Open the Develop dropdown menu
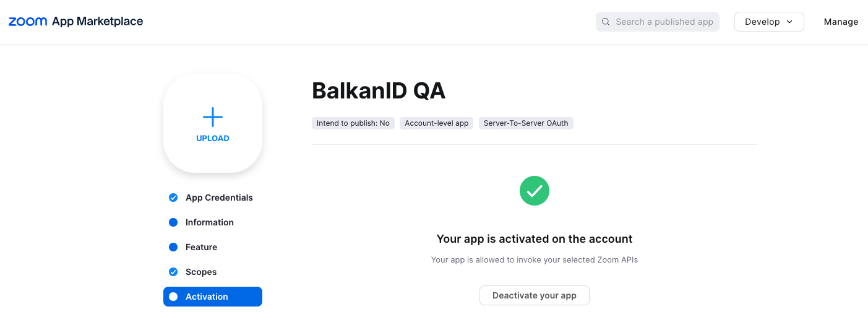This screenshot has width=868, height=335. coord(768,22)
